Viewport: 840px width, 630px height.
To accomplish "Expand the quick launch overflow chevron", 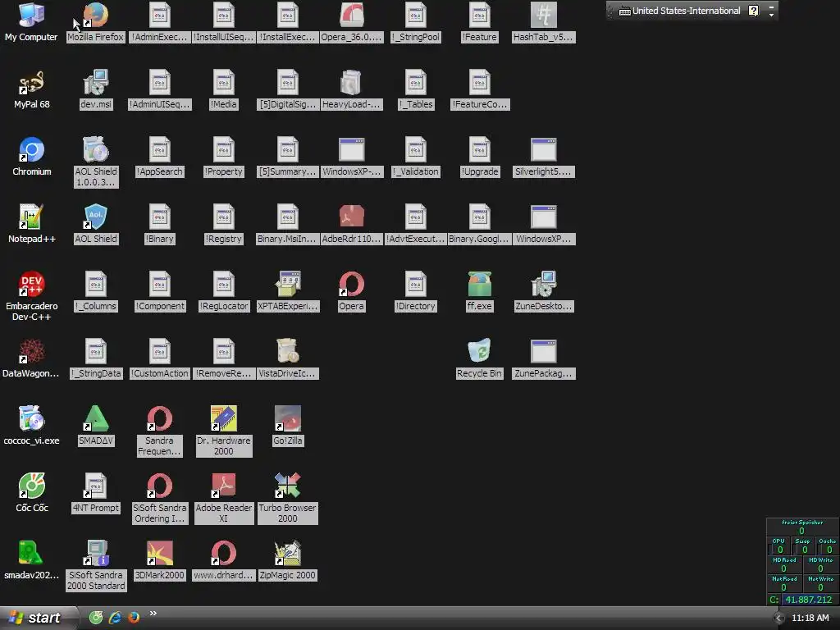I will pyautogui.click(x=153, y=614).
